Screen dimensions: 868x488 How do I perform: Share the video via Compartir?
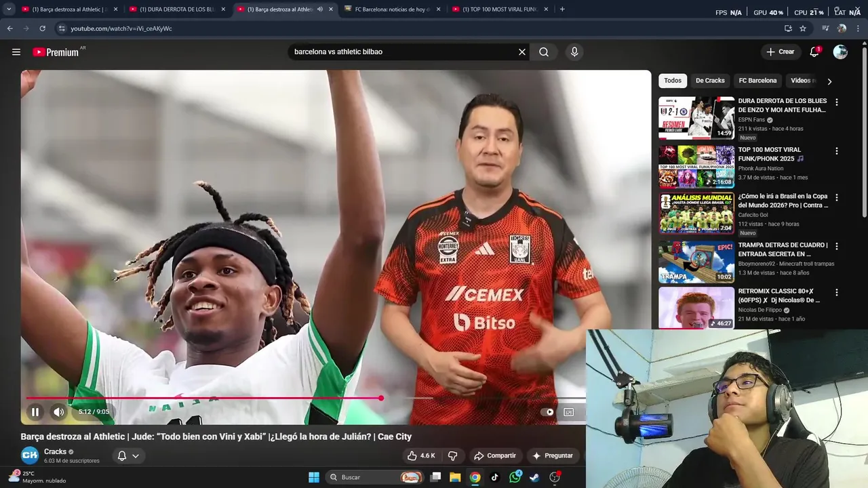495,455
